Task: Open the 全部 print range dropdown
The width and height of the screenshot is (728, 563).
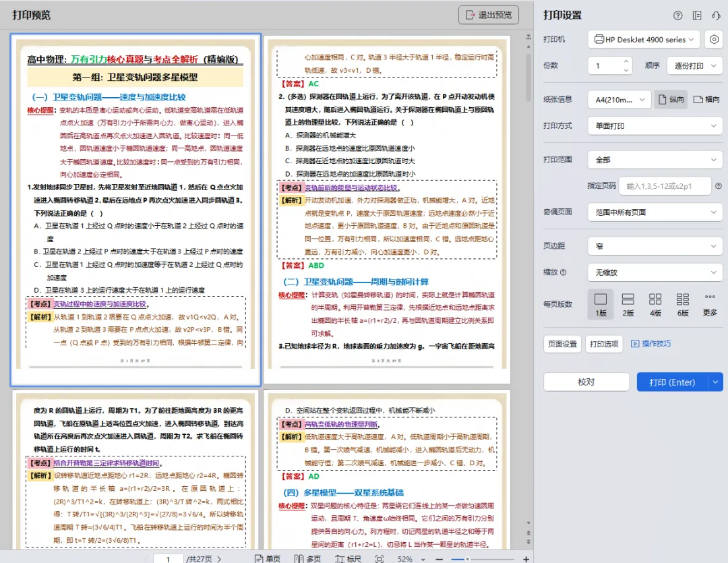Action: click(655, 160)
